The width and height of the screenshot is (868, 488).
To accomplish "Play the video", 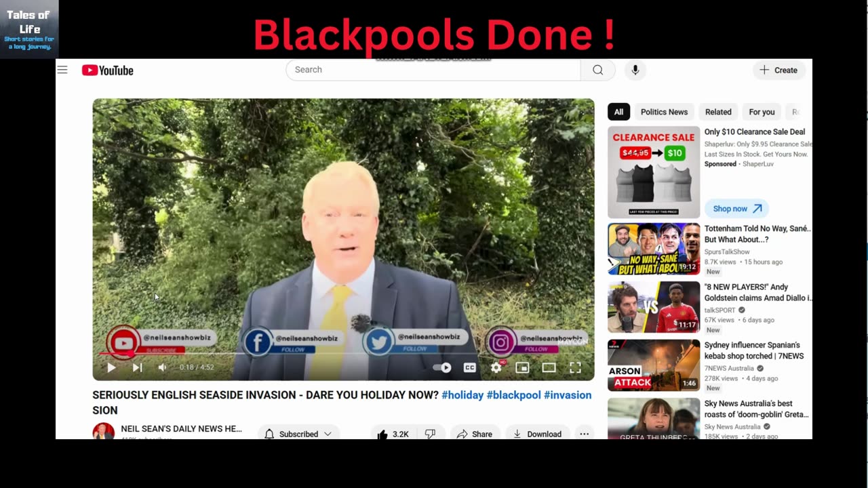I will click(111, 367).
